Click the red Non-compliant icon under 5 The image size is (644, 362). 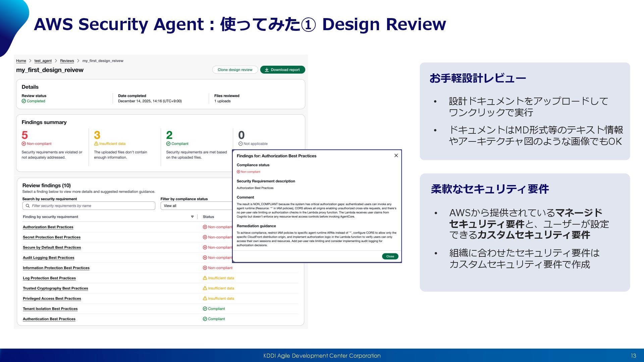pos(24,144)
